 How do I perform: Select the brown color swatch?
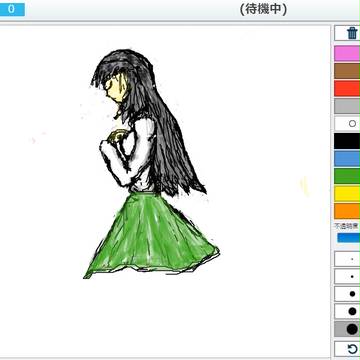pos(347,71)
